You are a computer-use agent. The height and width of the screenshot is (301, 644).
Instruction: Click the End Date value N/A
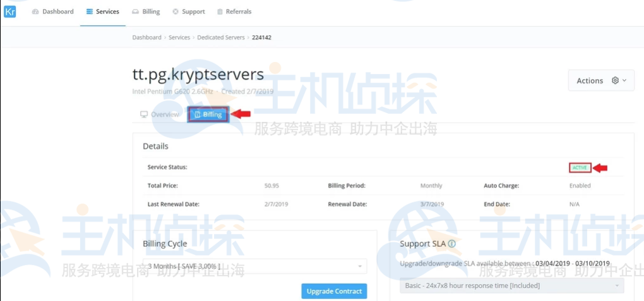(574, 204)
